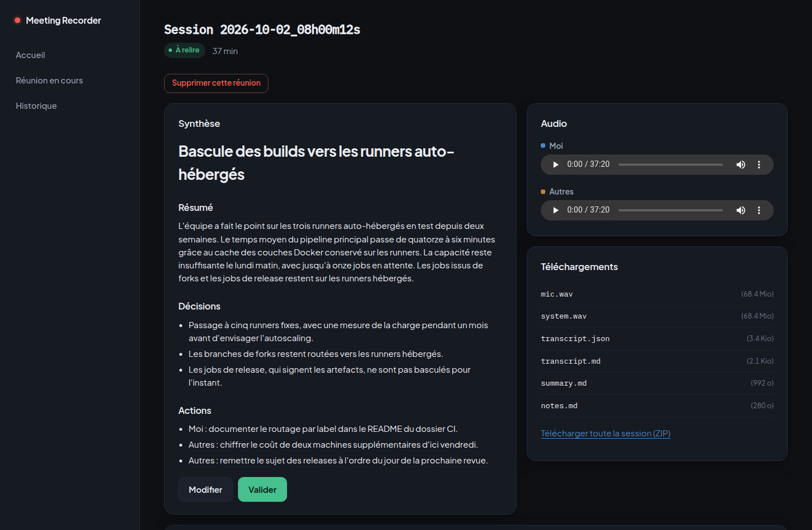
Task: Click the Téléchargements heading
Action: pos(579,267)
